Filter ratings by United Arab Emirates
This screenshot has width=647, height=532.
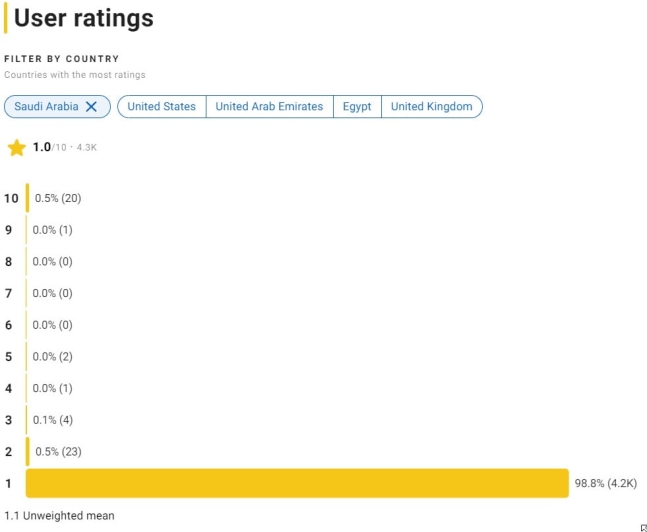tap(269, 107)
